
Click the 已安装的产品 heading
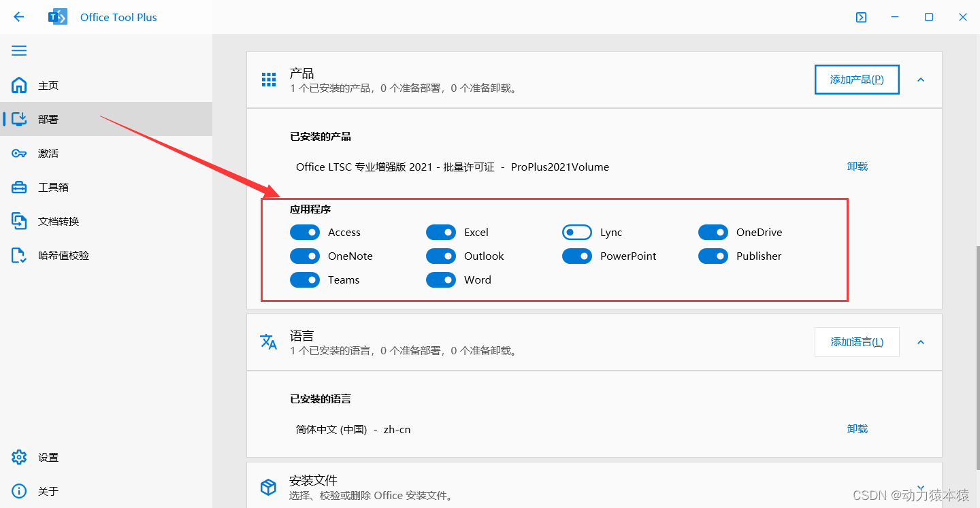coord(321,137)
